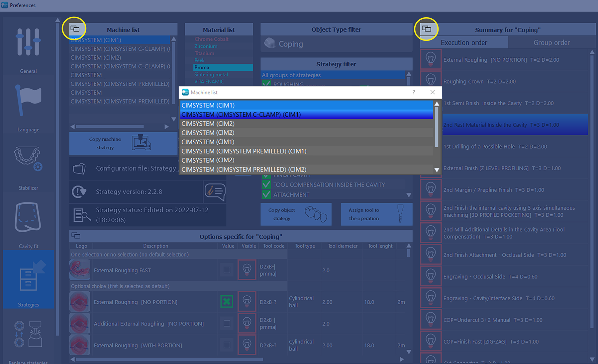Click Machine list horizontal scroll right arrow
Viewport: 598px width, 364px height.
[167, 126]
